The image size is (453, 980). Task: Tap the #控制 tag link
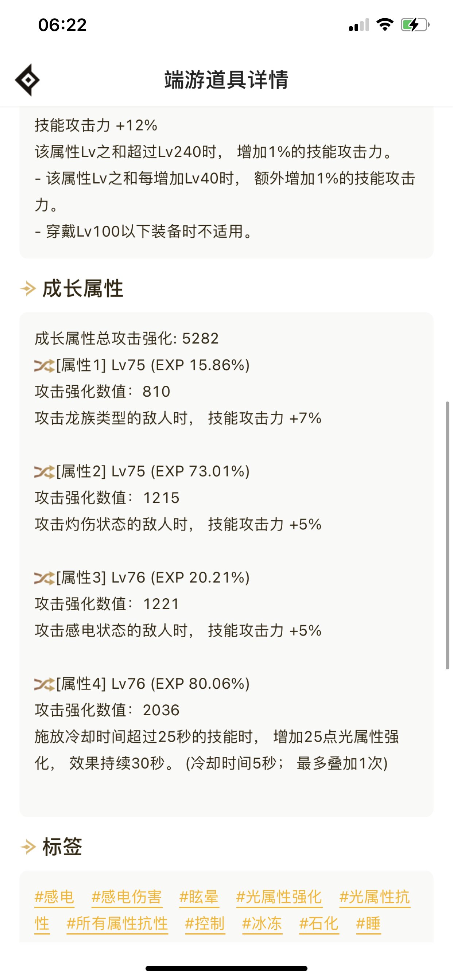(x=205, y=923)
